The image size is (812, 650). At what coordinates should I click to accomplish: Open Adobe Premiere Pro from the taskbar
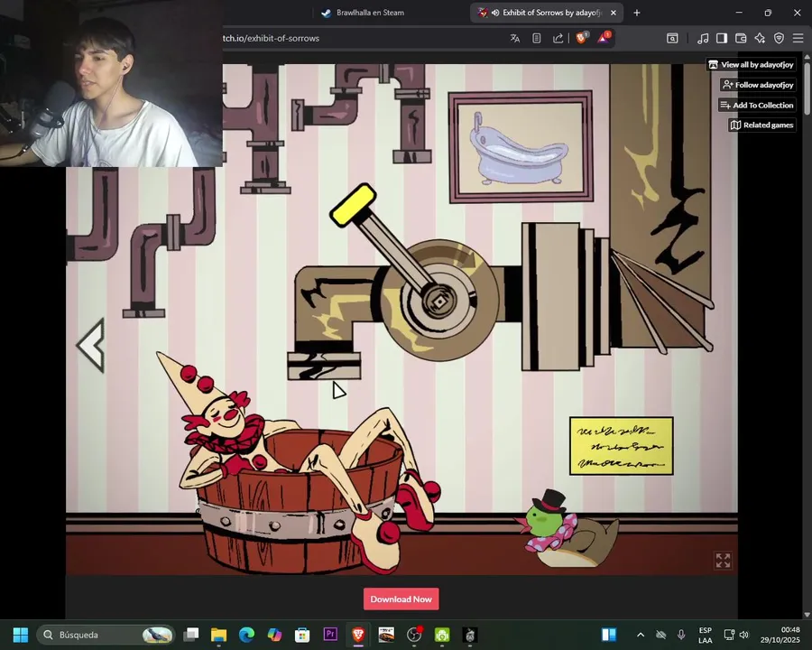[330, 635]
